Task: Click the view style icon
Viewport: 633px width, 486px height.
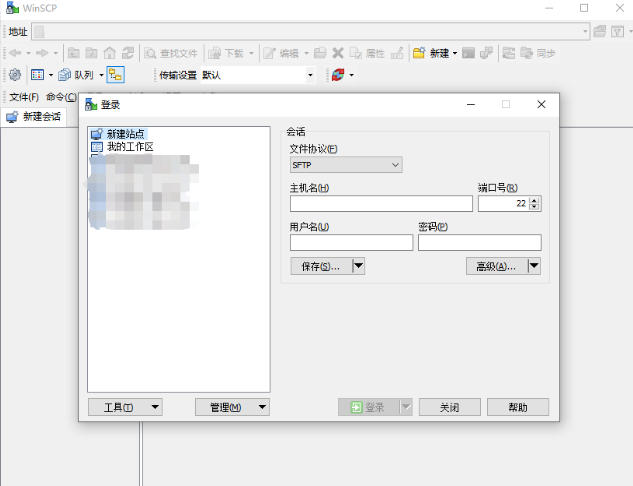Action: [38, 75]
